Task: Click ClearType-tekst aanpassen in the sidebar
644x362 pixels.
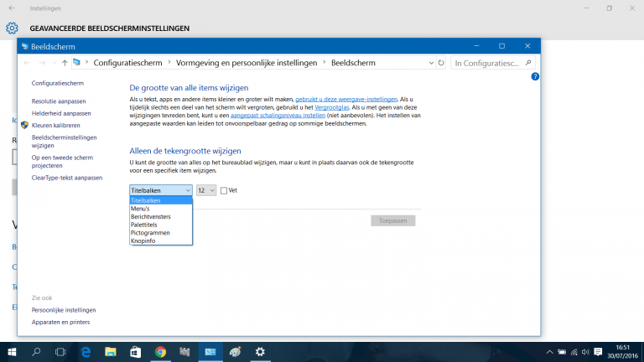Action: tap(66, 178)
